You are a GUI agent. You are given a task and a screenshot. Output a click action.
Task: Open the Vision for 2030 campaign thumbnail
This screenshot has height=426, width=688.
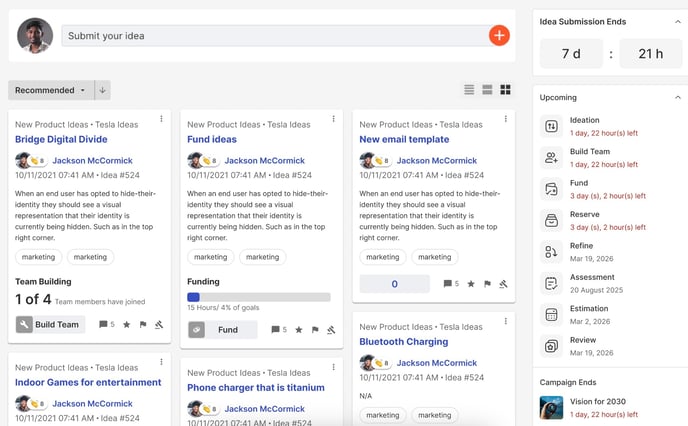pyautogui.click(x=551, y=408)
